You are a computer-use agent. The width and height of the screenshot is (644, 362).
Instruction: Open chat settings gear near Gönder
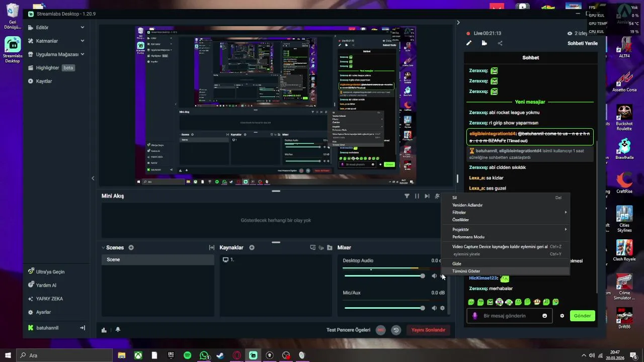(562, 316)
